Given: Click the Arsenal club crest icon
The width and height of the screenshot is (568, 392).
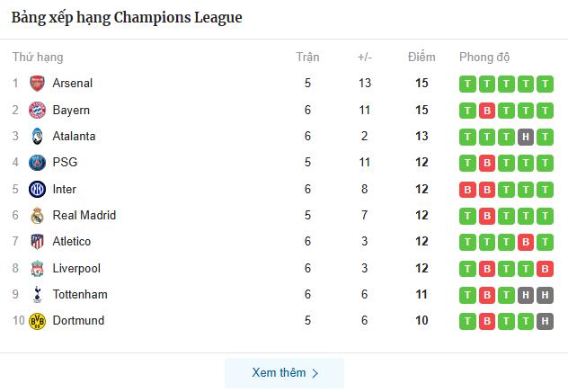Looking at the screenshot, I should [x=37, y=84].
